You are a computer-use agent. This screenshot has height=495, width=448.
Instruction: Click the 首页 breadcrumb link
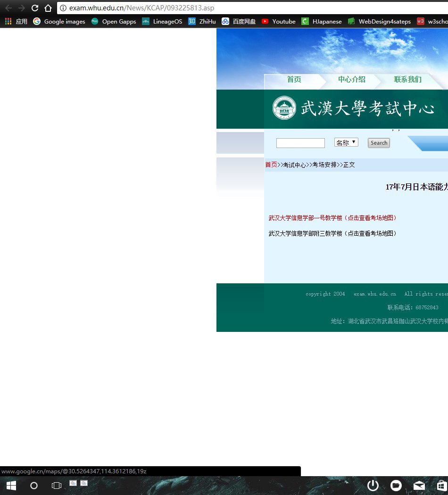[271, 165]
